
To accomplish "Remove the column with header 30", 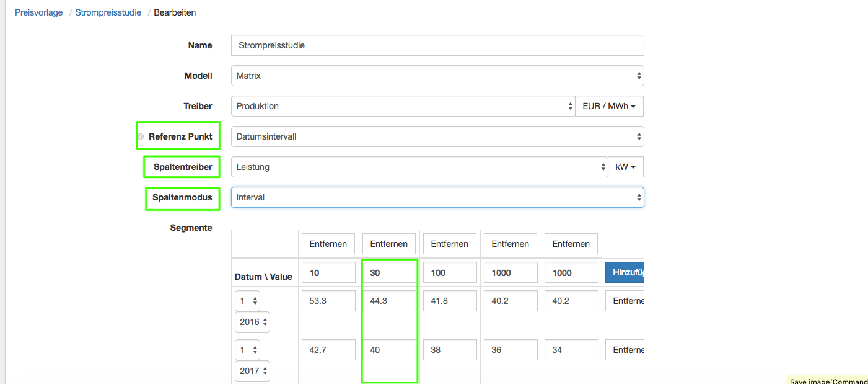I will click(389, 244).
